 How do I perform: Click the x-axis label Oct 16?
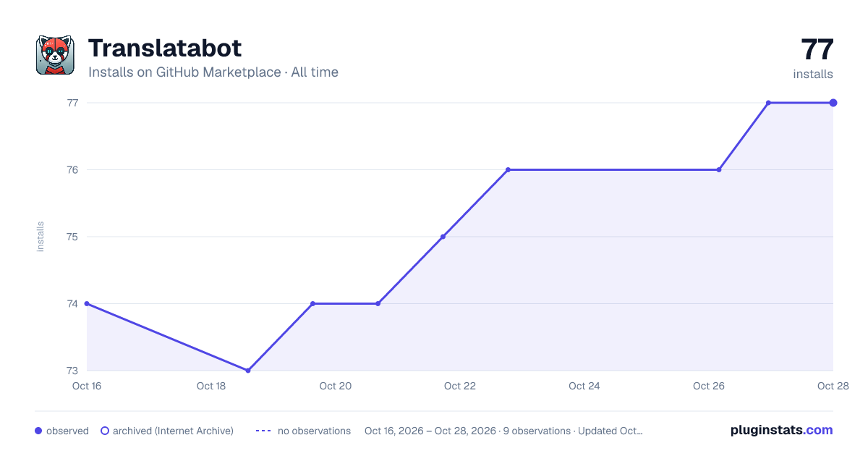(87, 386)
